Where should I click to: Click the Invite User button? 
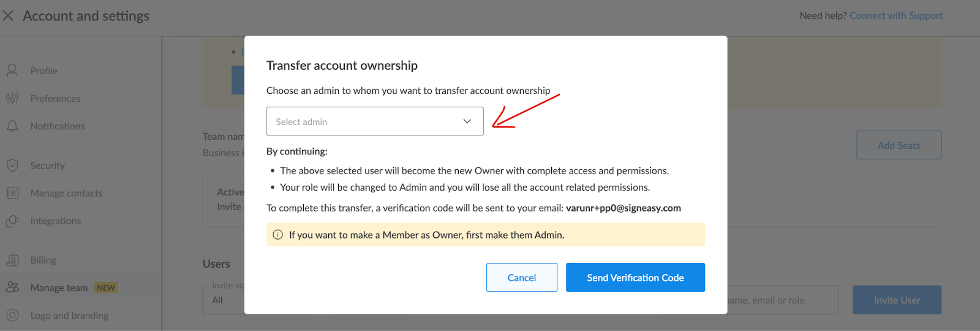pos(897,300)
